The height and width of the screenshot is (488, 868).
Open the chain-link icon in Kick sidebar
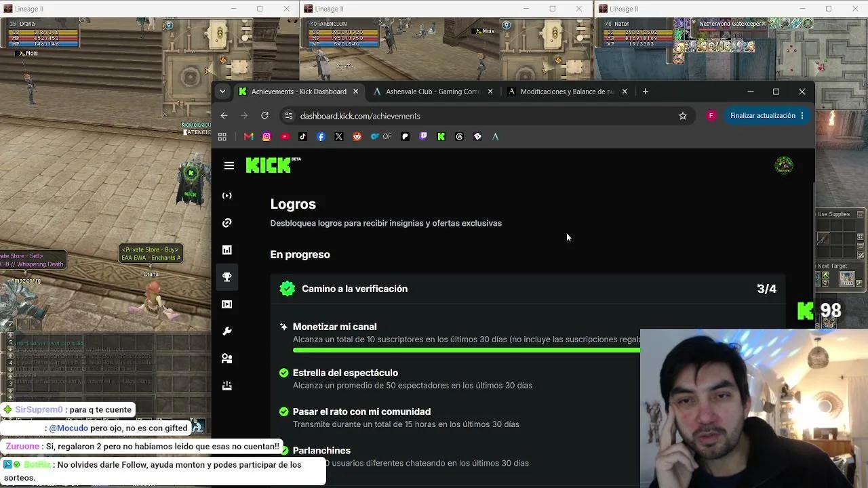click(x=227, y=223)
